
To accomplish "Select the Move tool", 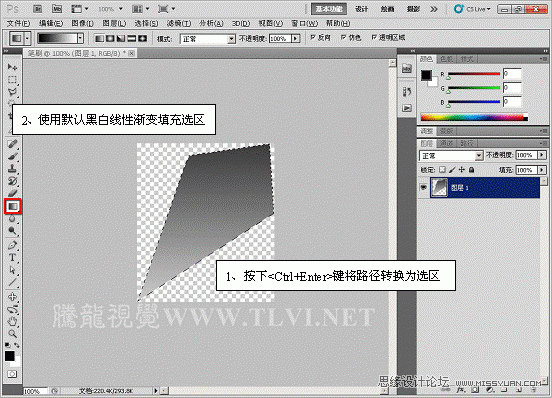I will 12,67.
